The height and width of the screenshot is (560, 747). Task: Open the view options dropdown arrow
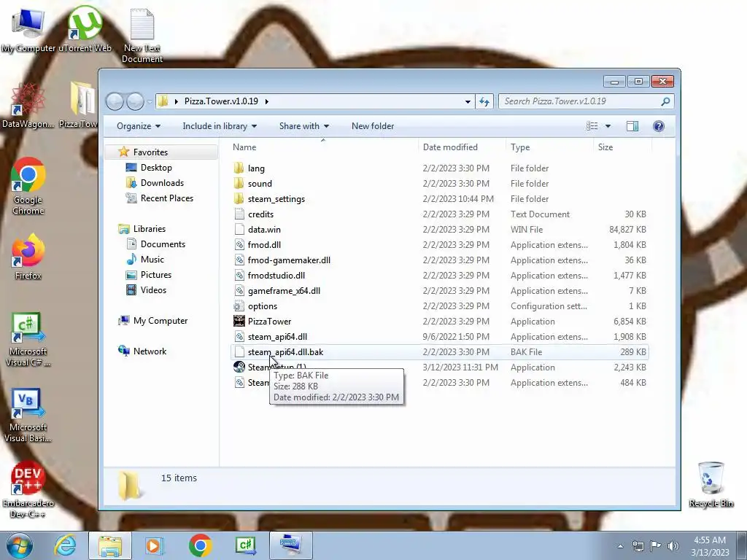click(608, 126)
